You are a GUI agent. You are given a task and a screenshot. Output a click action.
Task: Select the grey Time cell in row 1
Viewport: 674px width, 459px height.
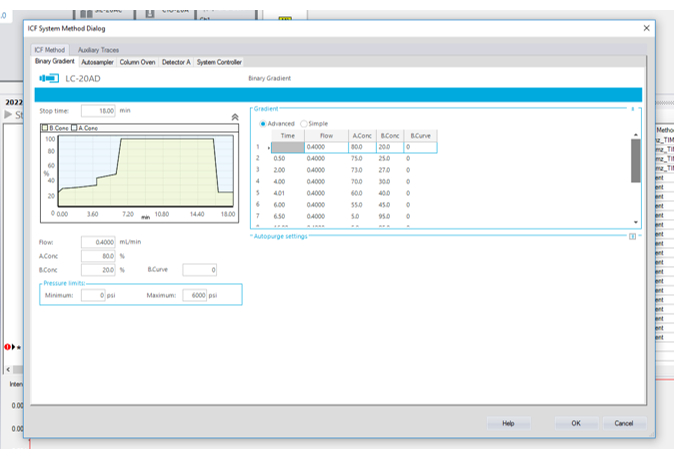coord(288,147)
